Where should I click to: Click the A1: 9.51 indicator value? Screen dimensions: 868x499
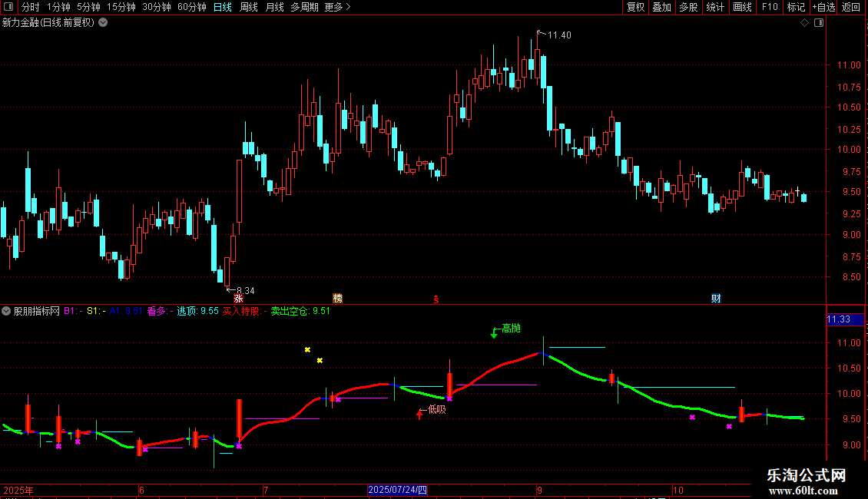click(x=126, y=312)
